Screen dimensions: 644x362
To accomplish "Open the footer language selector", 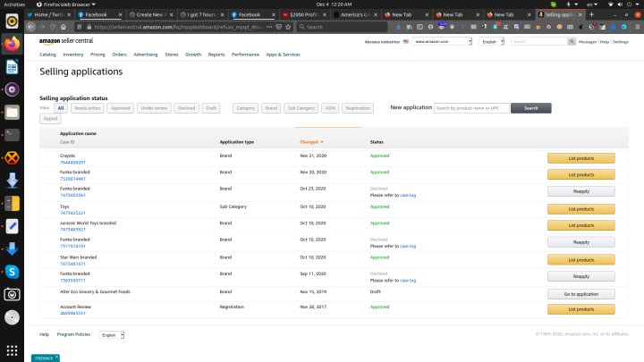I will [111, 334].
